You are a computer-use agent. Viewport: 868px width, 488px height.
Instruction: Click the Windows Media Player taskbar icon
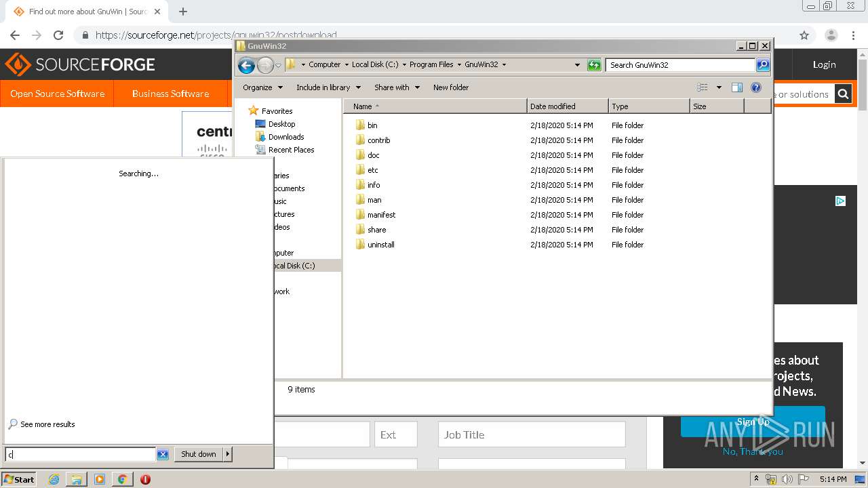tap(100, 479)
